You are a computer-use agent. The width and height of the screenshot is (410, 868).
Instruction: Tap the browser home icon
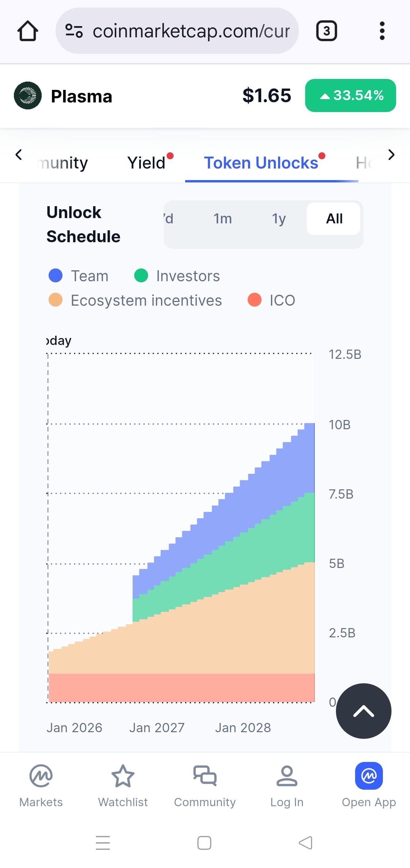point(28,31)
